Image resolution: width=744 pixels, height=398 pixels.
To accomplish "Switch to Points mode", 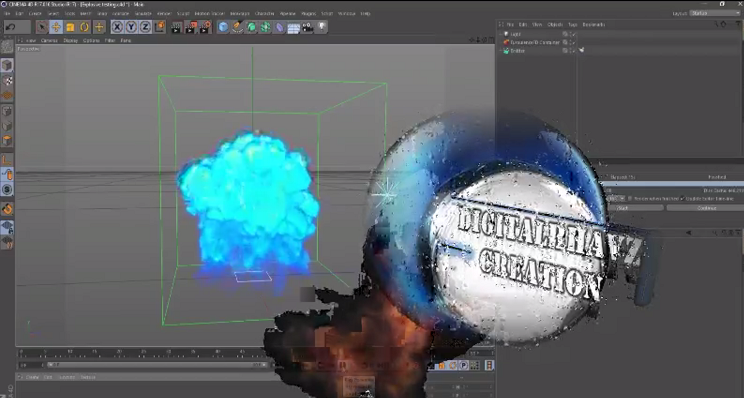I will click(7, 111).
